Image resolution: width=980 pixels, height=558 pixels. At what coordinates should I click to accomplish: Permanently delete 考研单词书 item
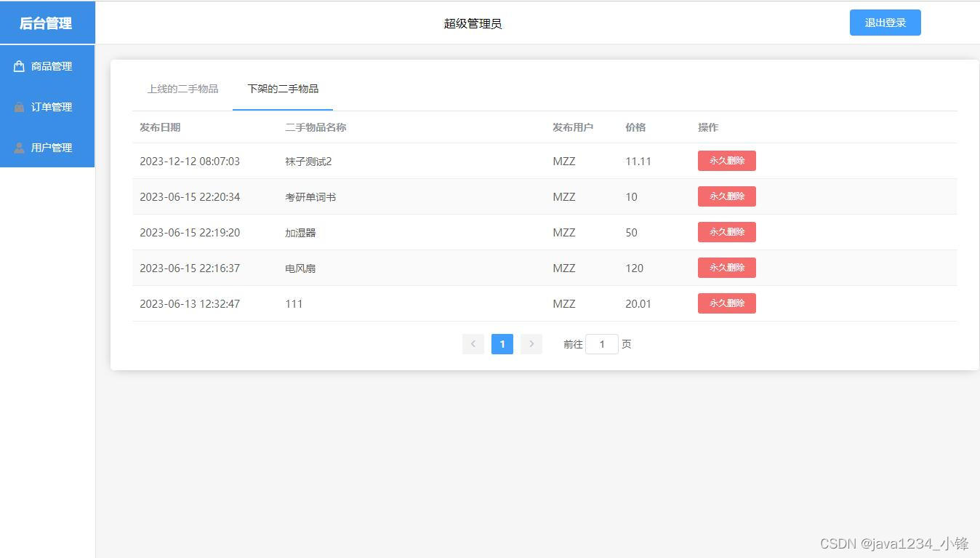[727, 196]
